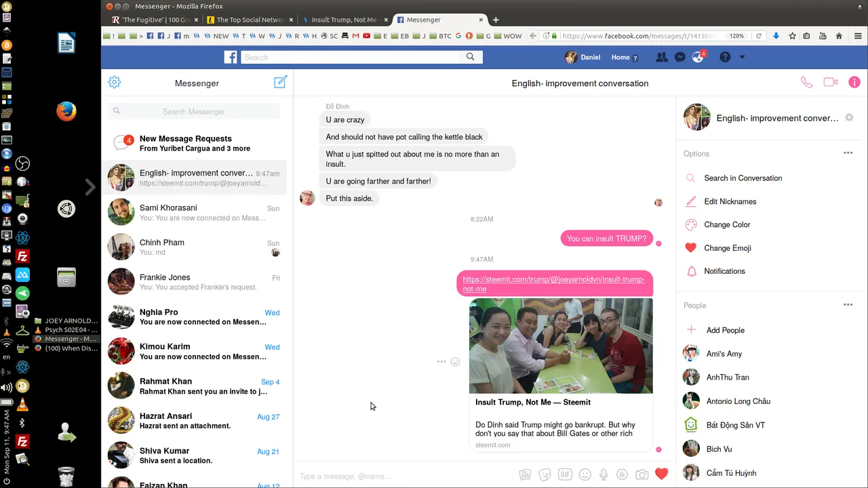This screenshot has width=868, height=488.
Task: Start a voice call in the conversation
Action: (x=806, y=83)
